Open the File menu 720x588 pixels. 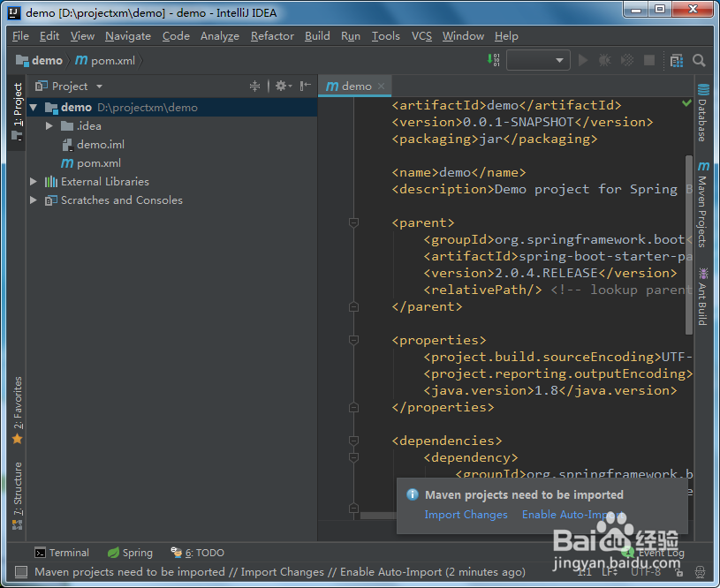[20, 36]
